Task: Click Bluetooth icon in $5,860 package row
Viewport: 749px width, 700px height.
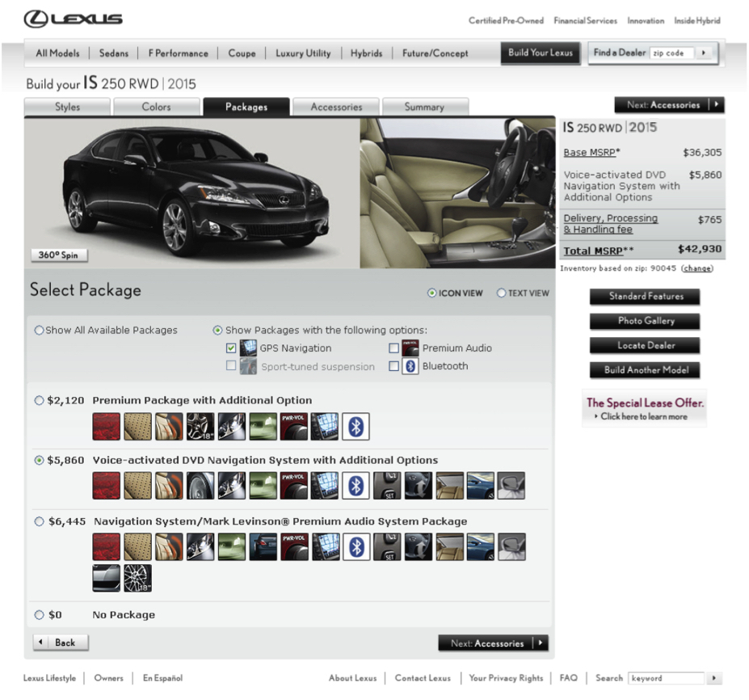Action: [356, 486]
